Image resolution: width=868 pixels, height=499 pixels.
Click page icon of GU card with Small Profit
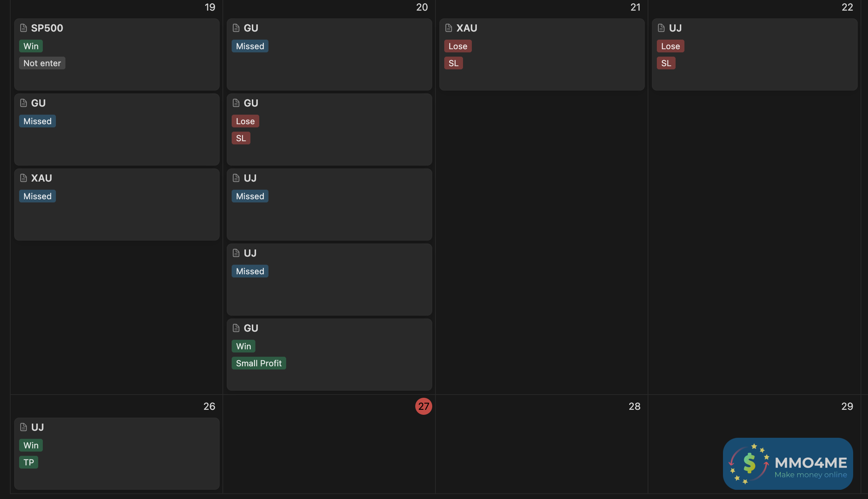point(236,328)
